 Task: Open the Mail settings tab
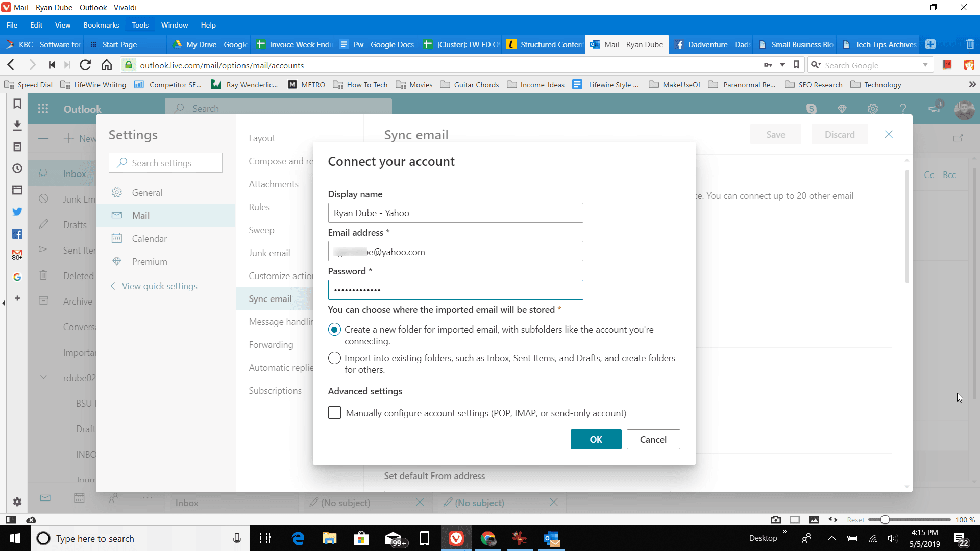click(x=140, y=215)
